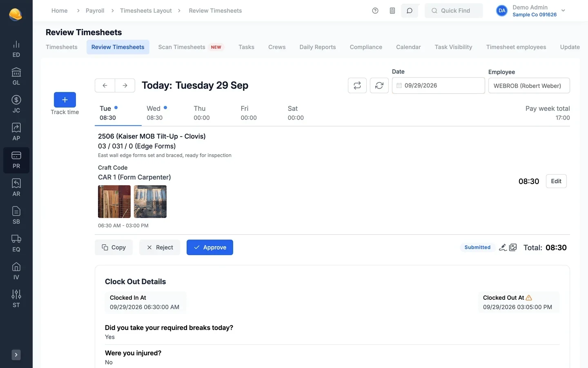588x368 pixels.
Task: Go to next day arrow
Action: 125,85
